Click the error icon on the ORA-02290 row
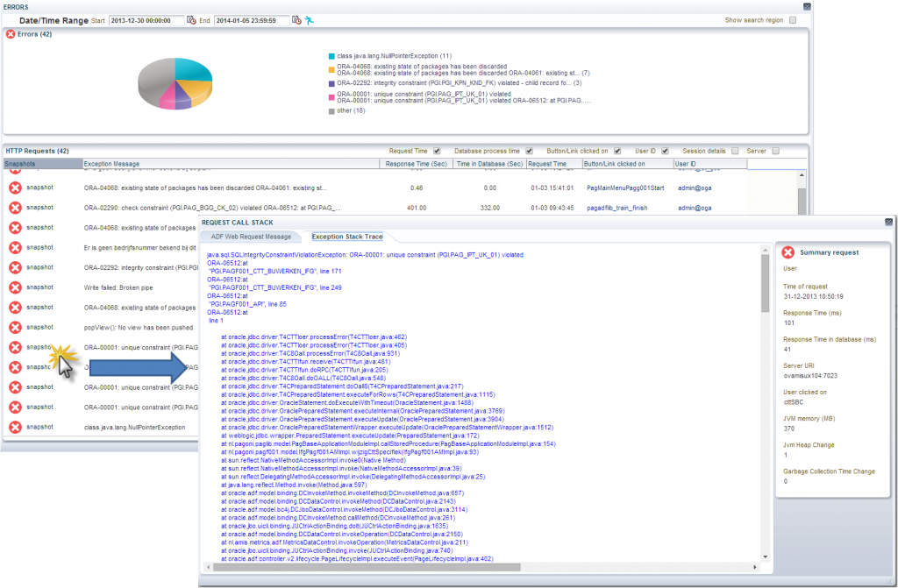This screenshot has height=588, width=898. [16, 208]
